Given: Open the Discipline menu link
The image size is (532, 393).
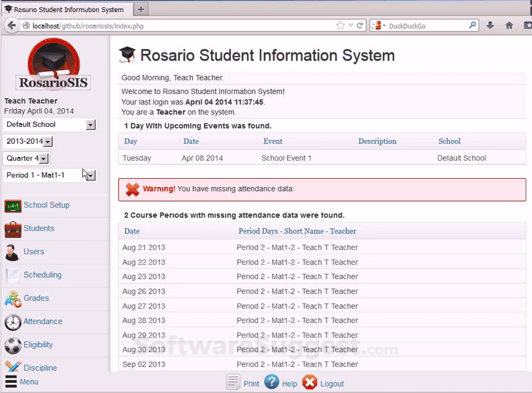Looking at the screenshot, I should [40, 368].
